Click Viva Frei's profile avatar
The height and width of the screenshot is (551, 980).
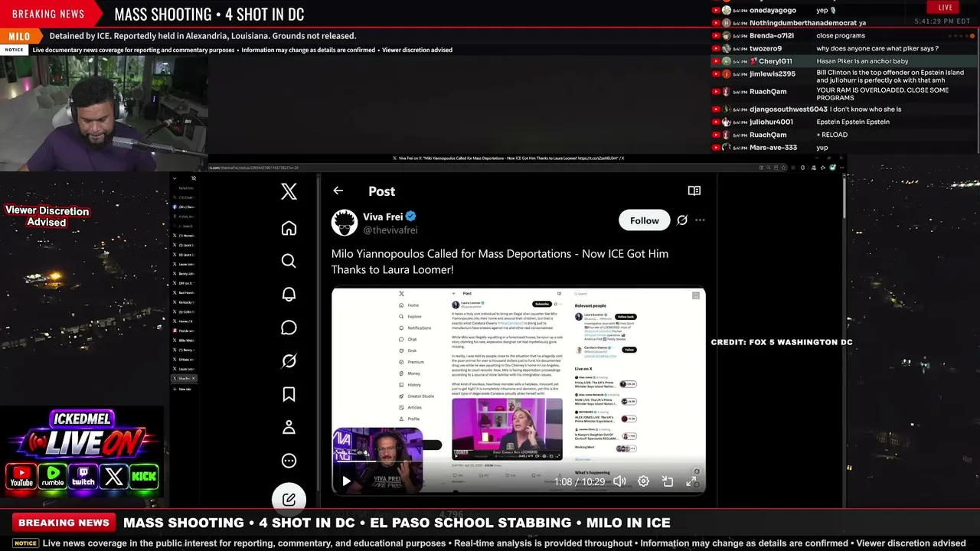tap(345, 222)
